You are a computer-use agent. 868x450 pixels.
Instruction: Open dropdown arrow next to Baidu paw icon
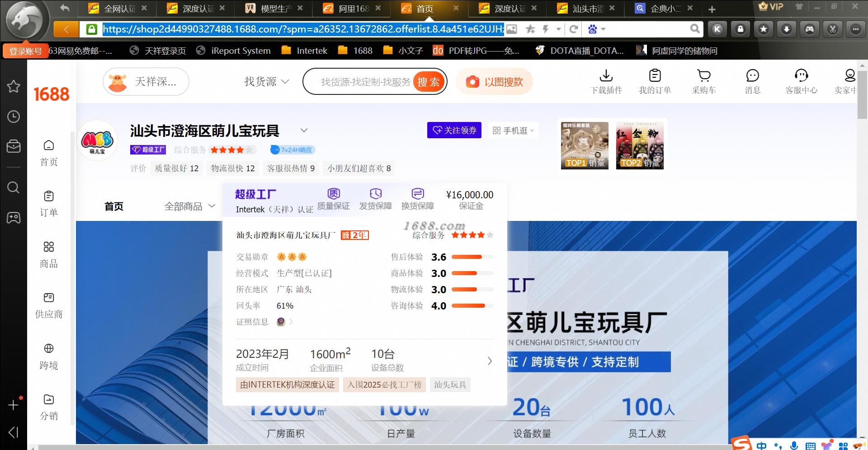[x=603, y=29]
